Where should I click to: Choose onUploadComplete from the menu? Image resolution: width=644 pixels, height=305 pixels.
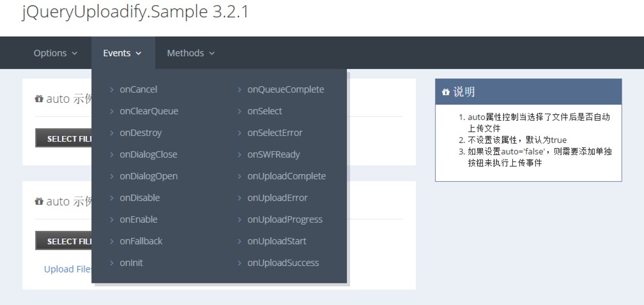pos(287,176)
